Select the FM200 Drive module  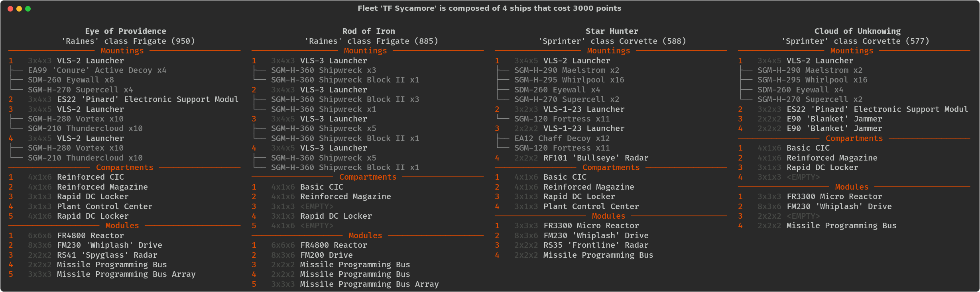tap(326, 255)
